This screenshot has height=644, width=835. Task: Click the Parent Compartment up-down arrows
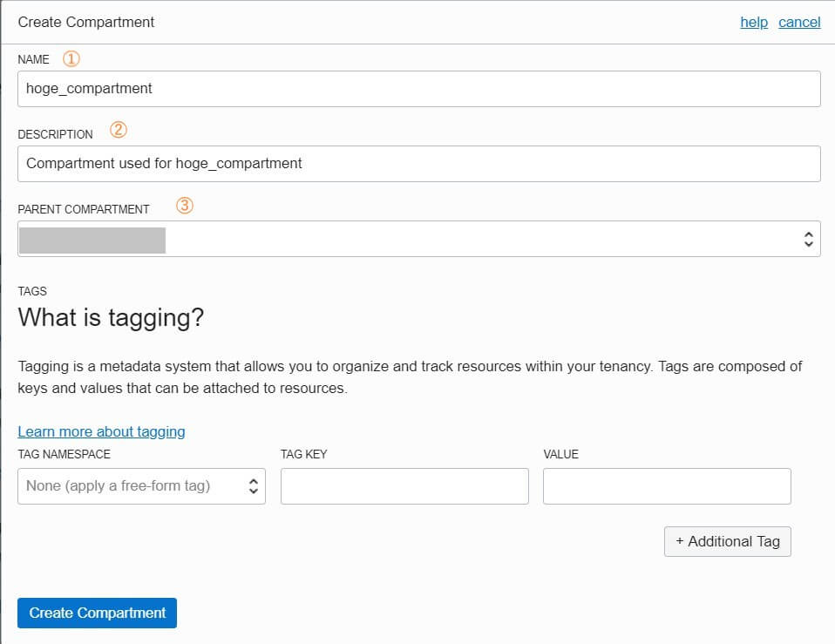[x=808, y=239]
